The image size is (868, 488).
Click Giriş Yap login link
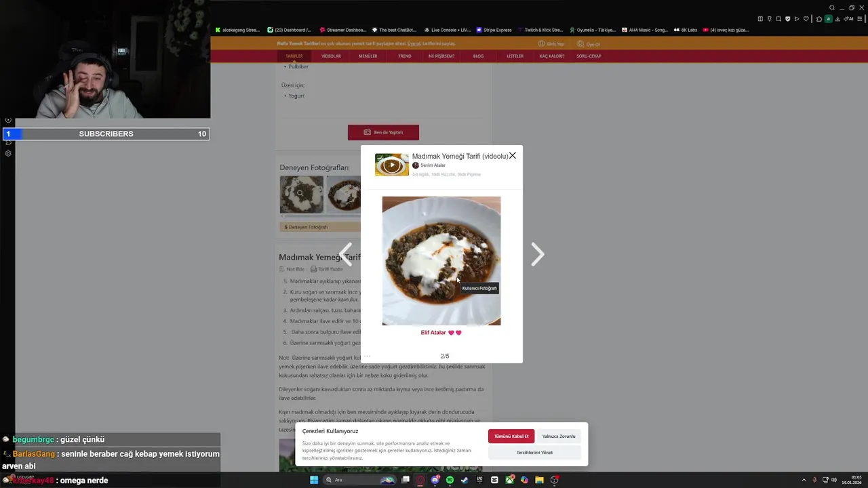tap(551, 44)
